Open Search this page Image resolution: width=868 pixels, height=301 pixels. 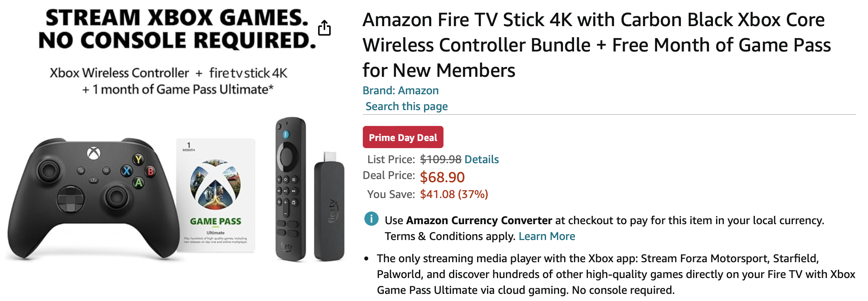coord(406,106)
